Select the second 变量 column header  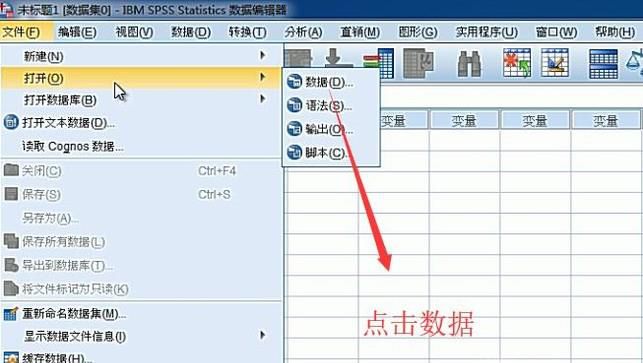[464, 121]
